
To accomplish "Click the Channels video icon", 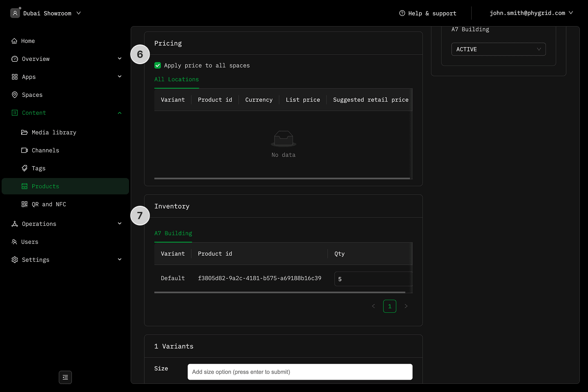I will pyautogui.click(x=24, y=150).
